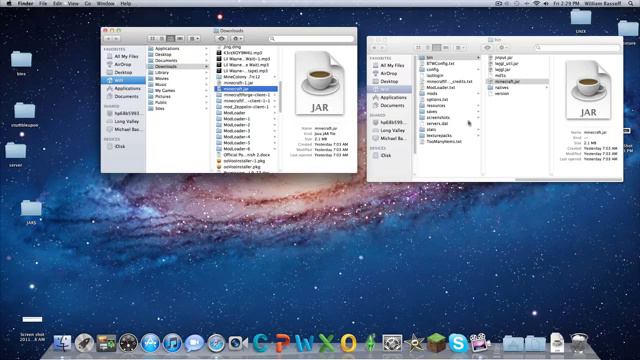The width and height of the screenshot is (640, 360).
Task: Open the Trash in the Dock
Action: (x=578, y=343)
